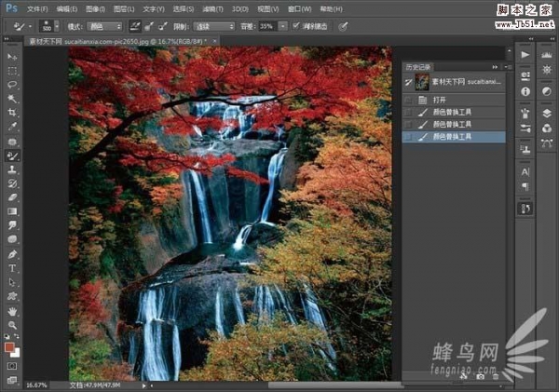Select the Crop tool

pos(12,112)
